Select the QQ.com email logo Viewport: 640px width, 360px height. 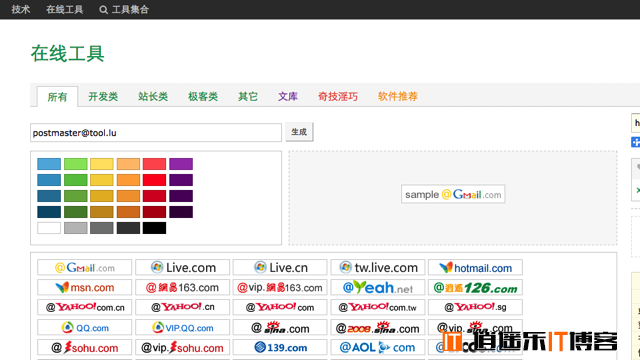84,327
